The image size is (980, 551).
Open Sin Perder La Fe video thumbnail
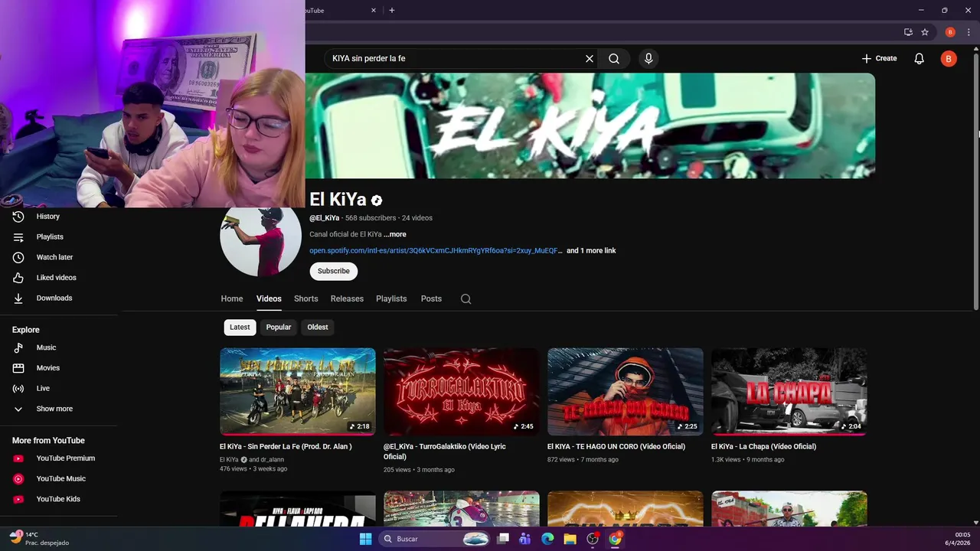(298, 392)
